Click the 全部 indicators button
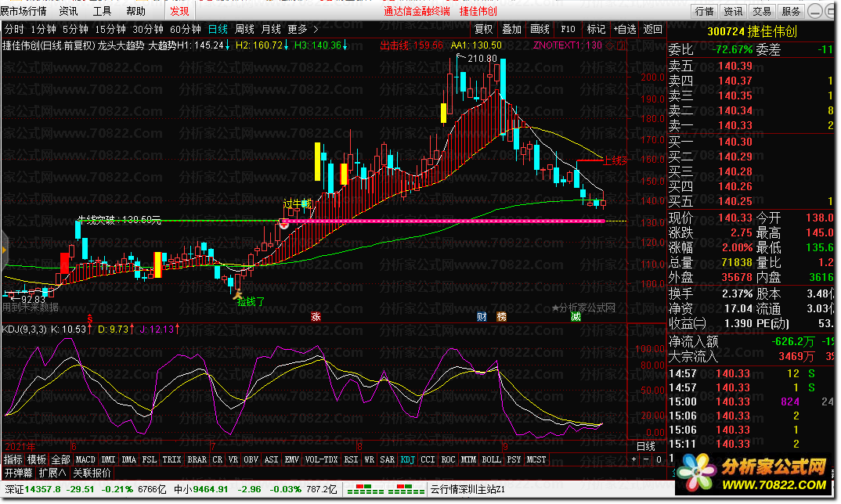841x504 pixels. click(60, 459)
